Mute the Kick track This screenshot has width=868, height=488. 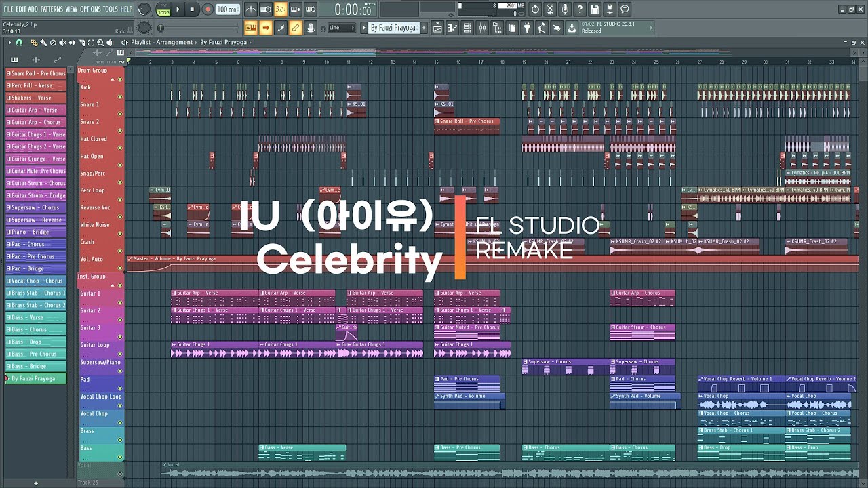pos(120,96)
